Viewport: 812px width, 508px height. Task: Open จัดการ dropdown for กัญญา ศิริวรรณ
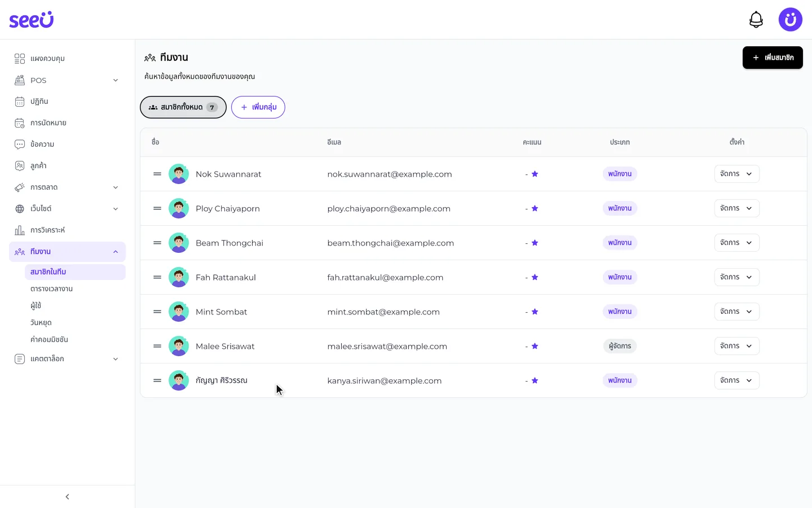tap(736, 380)
